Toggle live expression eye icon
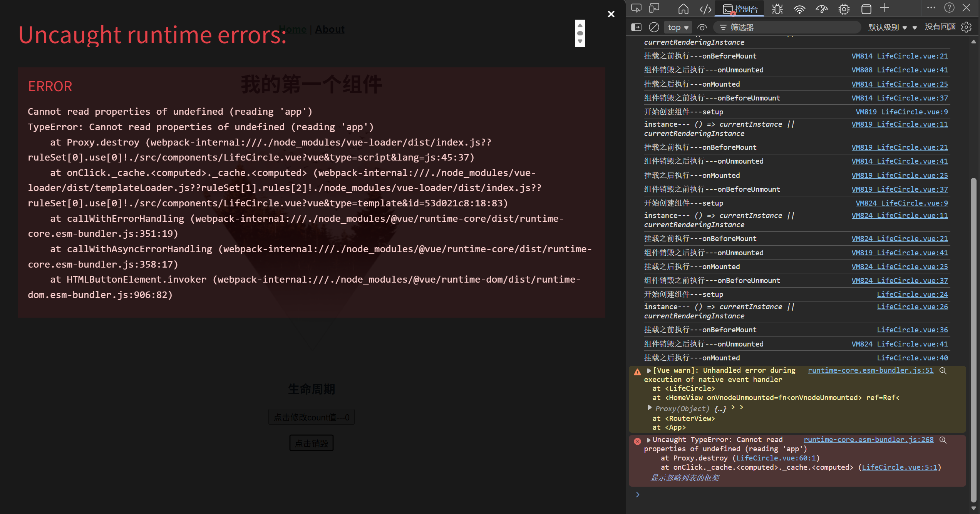This screenshot has height=514, width=980. 702,27
